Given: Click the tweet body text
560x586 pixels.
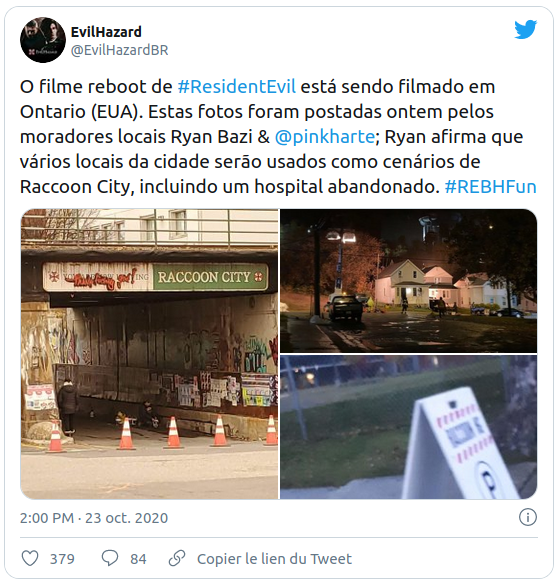Looking at the screenshot, I should pyautogui.click(x=278, y=137).
